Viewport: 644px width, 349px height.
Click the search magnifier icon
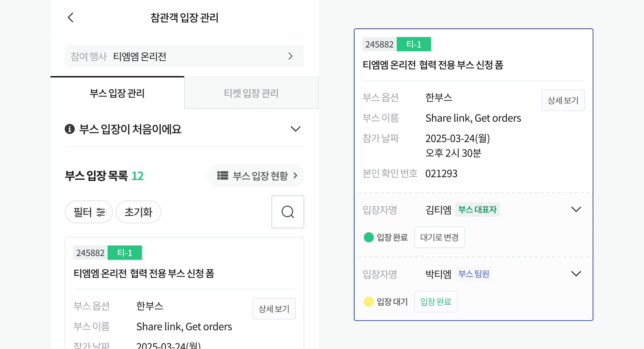pos(288,212)
